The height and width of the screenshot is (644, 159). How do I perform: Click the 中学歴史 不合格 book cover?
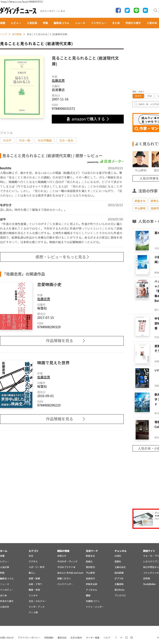142,326
